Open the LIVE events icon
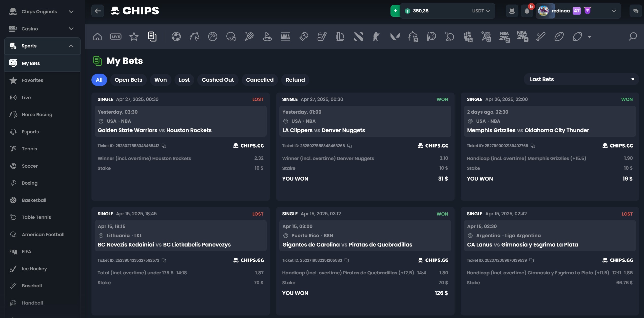This screenshot has width=644, height=318. 116,37
